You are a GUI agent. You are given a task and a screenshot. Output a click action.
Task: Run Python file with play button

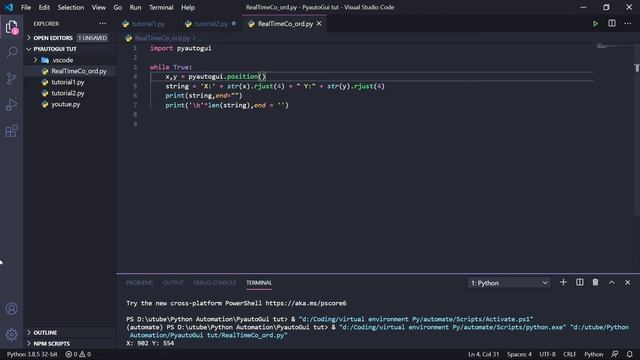[x=596, y=24]
